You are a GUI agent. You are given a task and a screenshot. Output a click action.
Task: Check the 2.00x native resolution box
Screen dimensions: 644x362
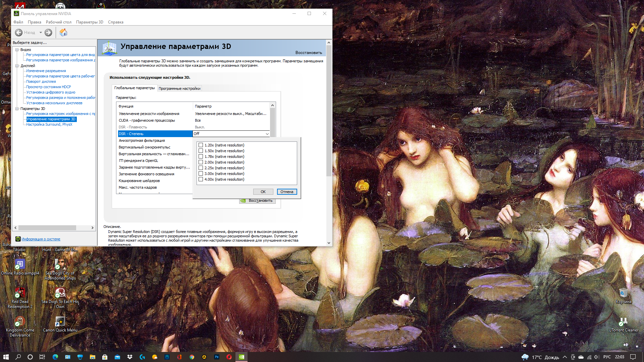(x=201, y=162)
